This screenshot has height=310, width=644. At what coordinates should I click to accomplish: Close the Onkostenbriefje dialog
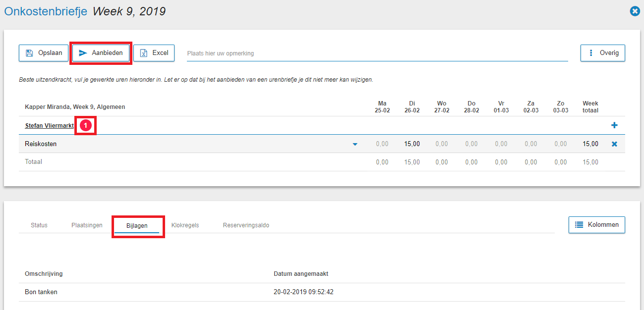(x=634, y=11)
